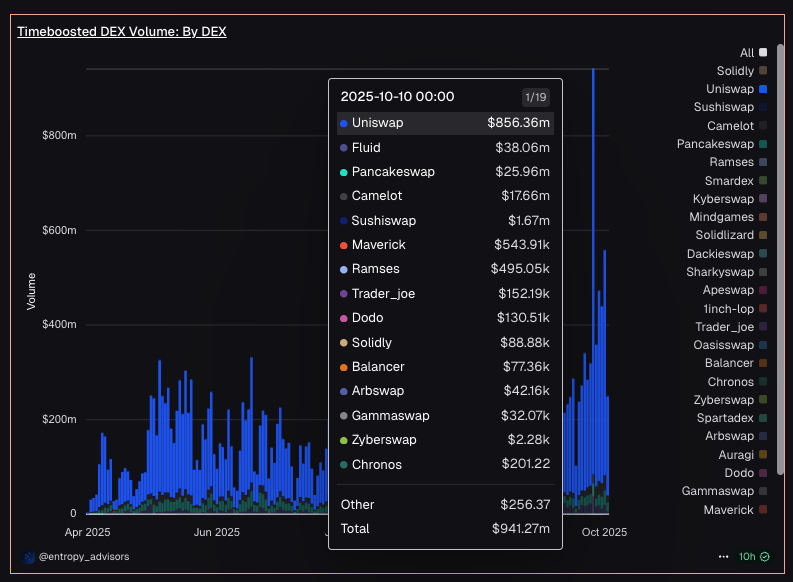
Task: Click the Kyberswap legend color swatch
Action: [763, 199]
